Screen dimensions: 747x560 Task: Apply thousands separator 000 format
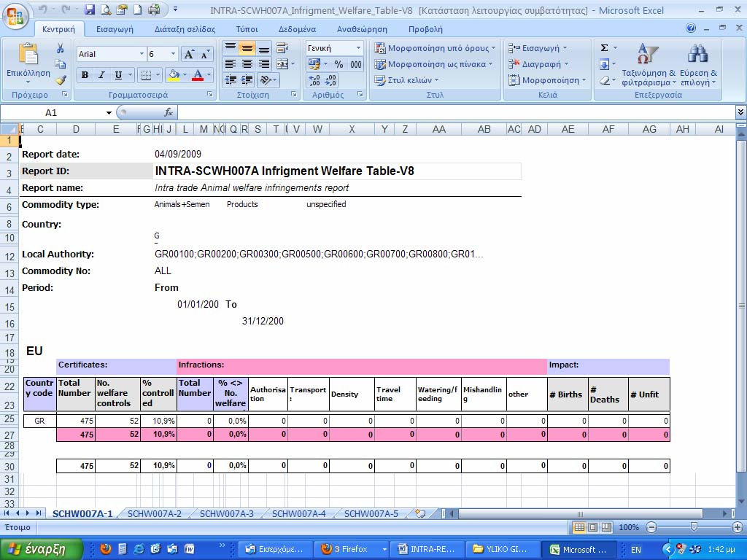[x=355, y=64]
